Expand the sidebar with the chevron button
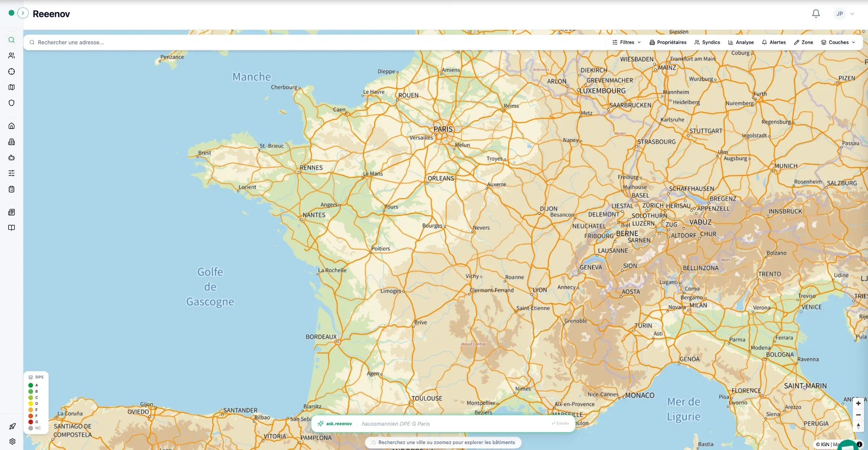 pos(23,13)
